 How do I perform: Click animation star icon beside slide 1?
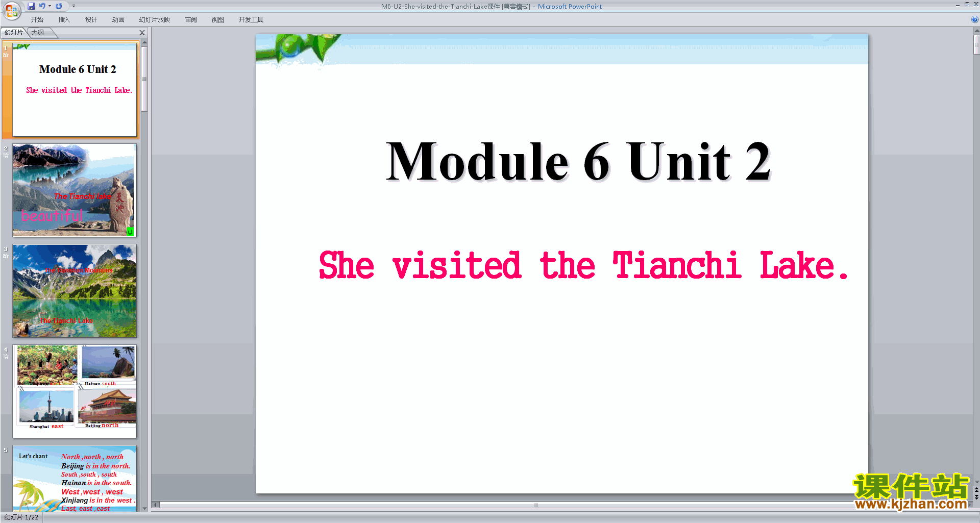(x=6, y=55)
